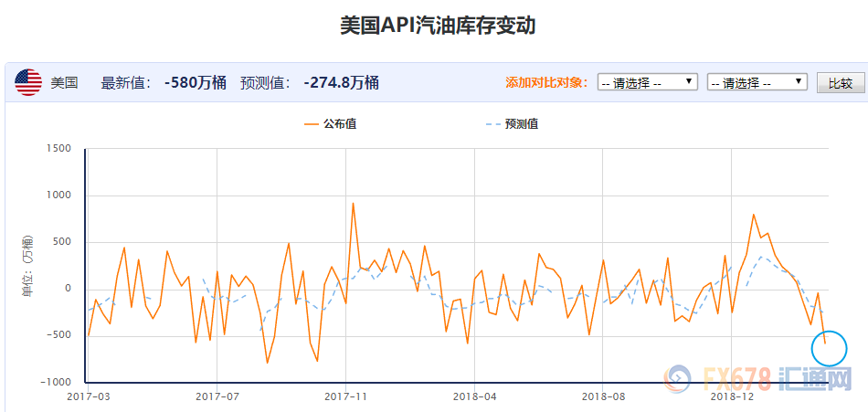Click the 汇通网 watermark text

pyautogui.click(x=815, y=378)
